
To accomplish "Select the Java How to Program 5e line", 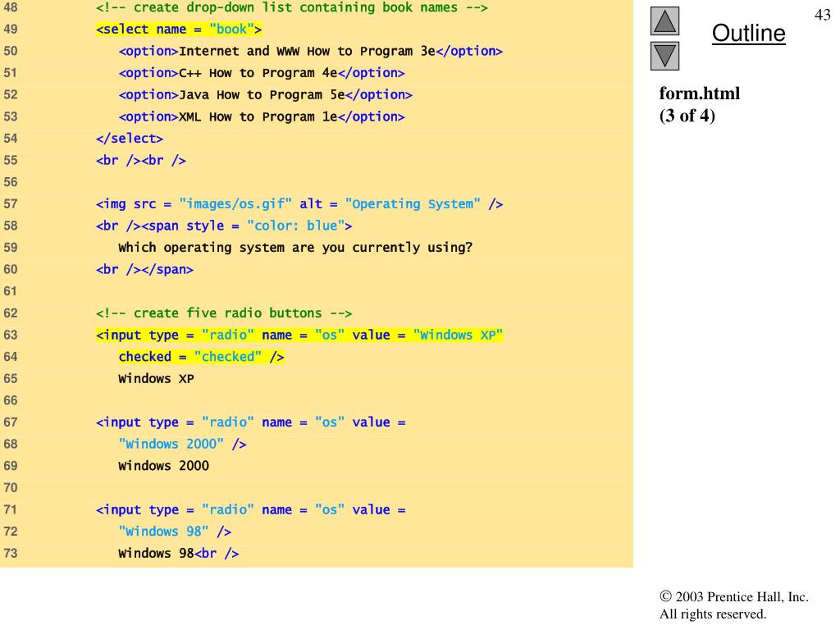I will click(266, 95).
